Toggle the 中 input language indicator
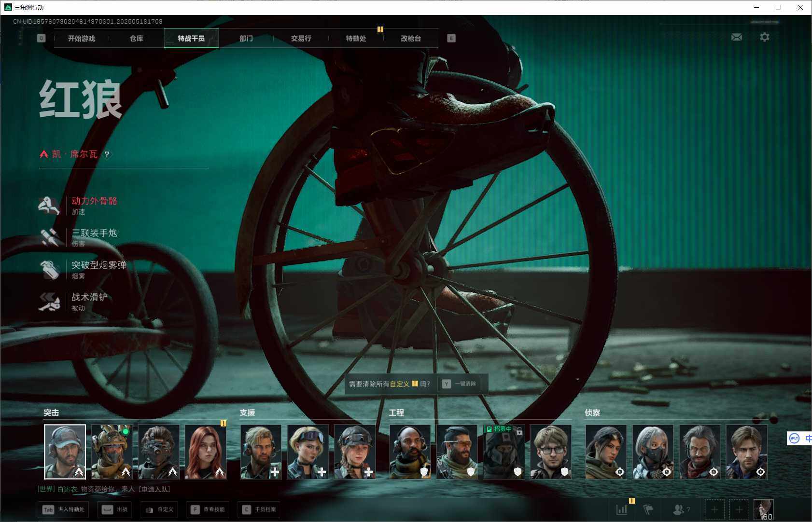Viewport: 812px width, 522px height. 808,438
